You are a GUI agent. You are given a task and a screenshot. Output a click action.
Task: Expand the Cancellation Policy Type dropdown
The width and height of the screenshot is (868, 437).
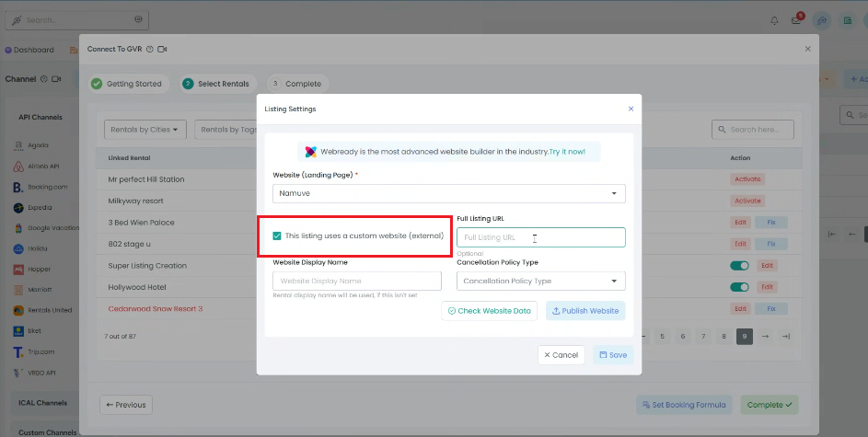(x=541, y=281)
